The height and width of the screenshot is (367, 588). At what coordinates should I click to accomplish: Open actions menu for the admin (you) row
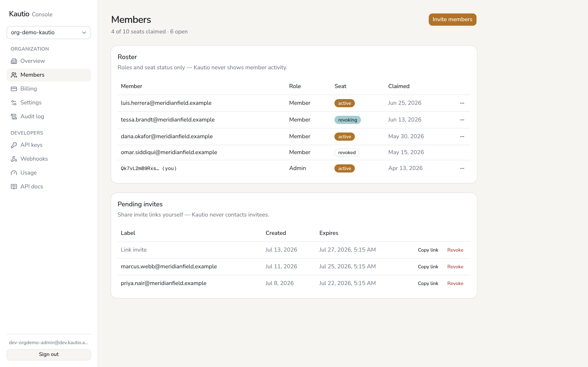pos(462,168)
